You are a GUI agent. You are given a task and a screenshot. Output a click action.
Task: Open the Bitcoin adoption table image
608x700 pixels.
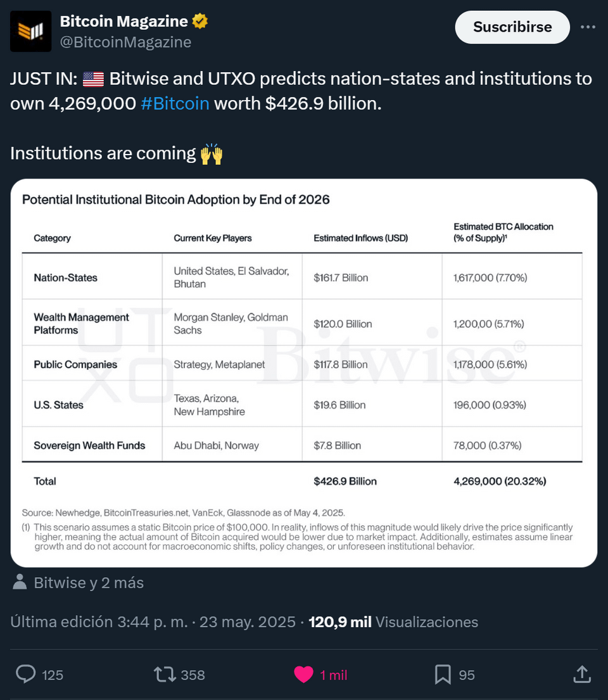pos(304,372)
